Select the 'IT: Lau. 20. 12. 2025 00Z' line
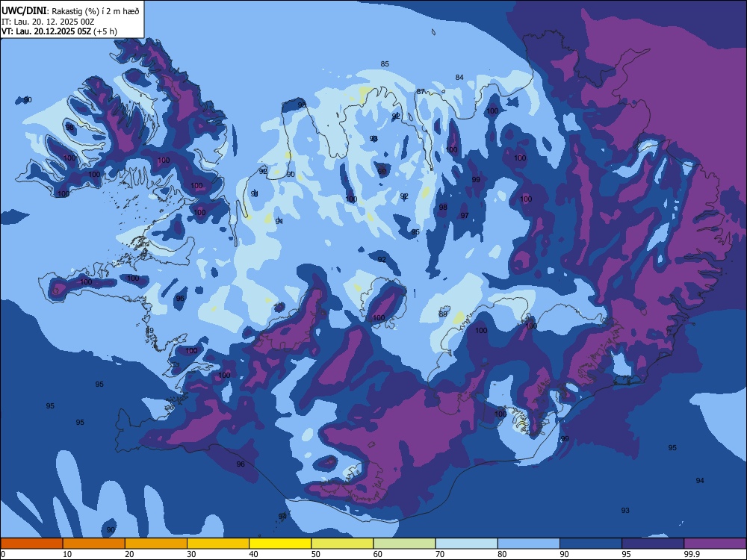This screenshot has width=747, height=560. [x=48, y=22]
